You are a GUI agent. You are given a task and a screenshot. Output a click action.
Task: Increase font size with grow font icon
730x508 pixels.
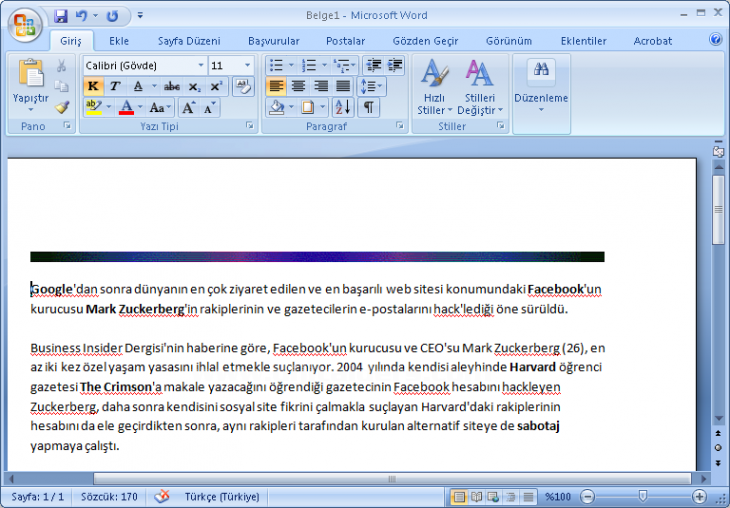coord(189,108)
